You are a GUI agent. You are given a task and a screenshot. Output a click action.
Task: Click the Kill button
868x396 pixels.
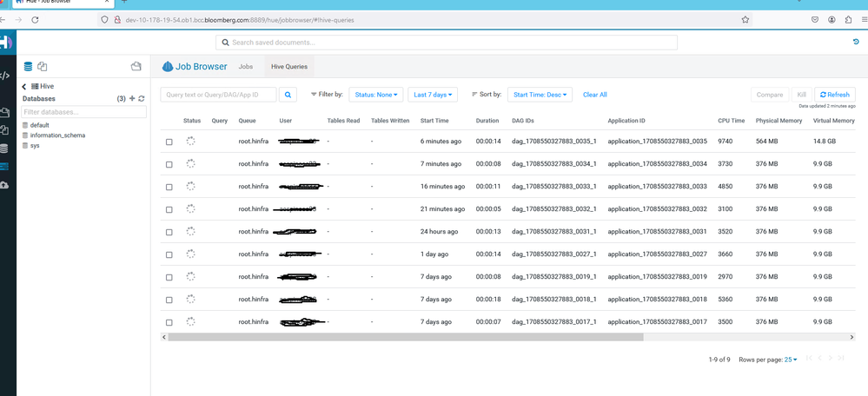pyautogui.click(x=801, y=95)
